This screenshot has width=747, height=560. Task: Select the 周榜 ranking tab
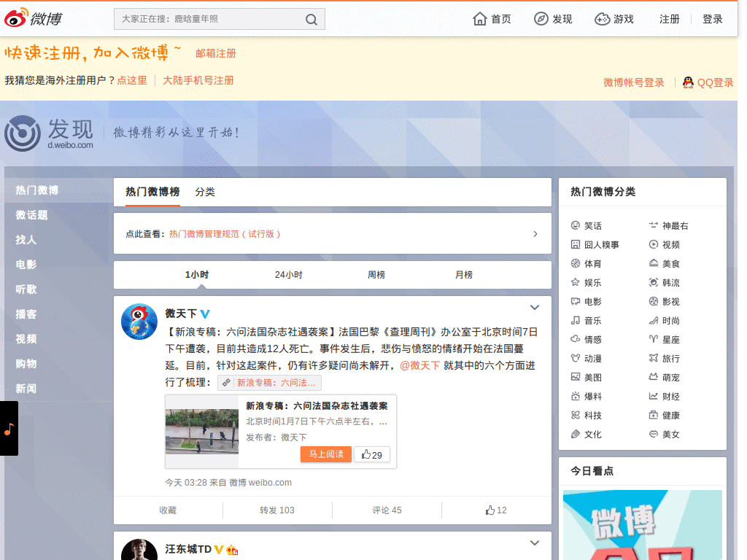(x=376, y=275)
